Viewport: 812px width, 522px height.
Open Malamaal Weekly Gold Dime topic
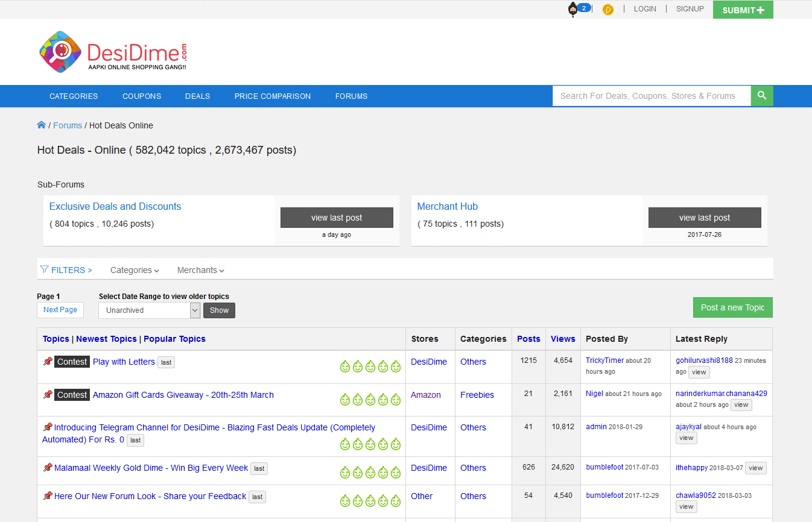click(151, 468)
